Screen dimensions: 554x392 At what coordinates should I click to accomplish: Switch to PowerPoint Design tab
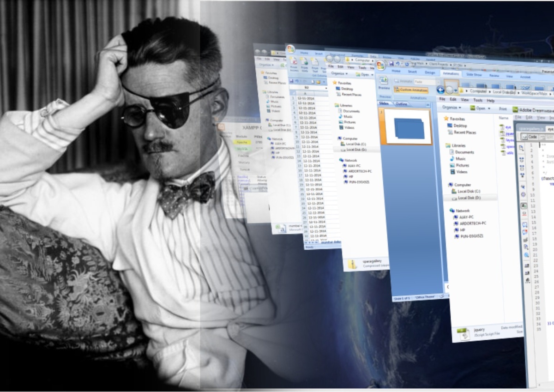click(x=430, y=72)
